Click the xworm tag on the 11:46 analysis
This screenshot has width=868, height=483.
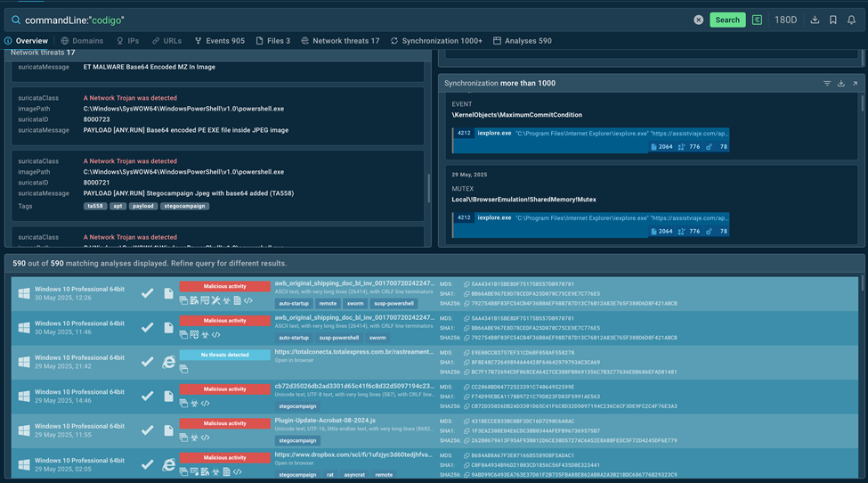pos(377,338)
